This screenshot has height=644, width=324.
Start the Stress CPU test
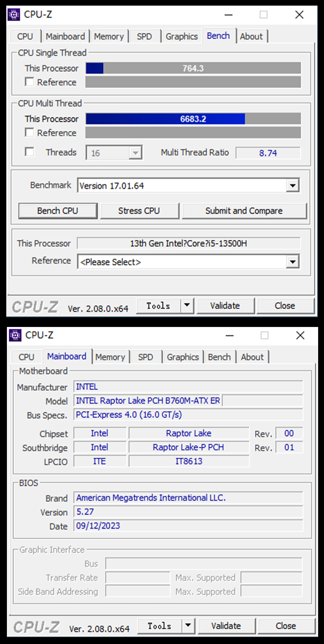pos(139,211)
